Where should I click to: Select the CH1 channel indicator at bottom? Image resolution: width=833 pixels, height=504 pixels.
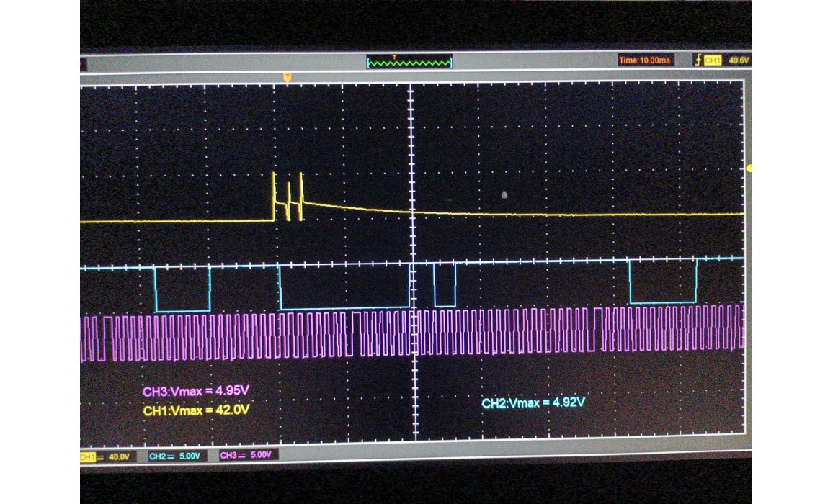(x=88, y=456)
